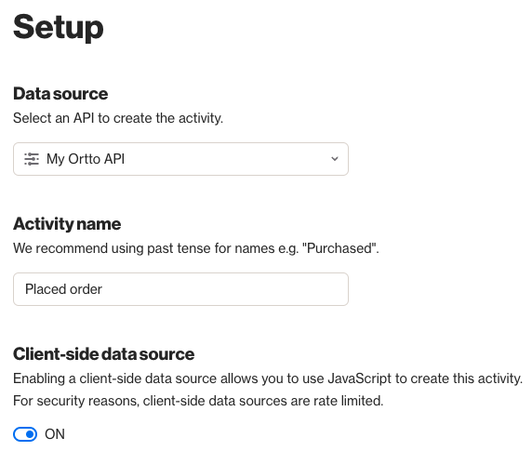
Task: Expand the data source chevron arrow
Action: pos(335,159)
